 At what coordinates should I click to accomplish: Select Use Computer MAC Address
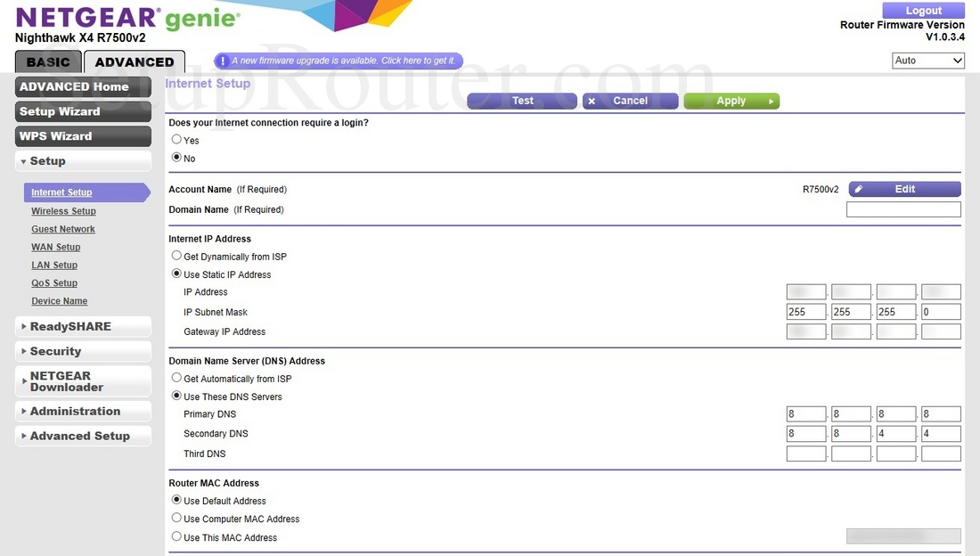point(176,518)
